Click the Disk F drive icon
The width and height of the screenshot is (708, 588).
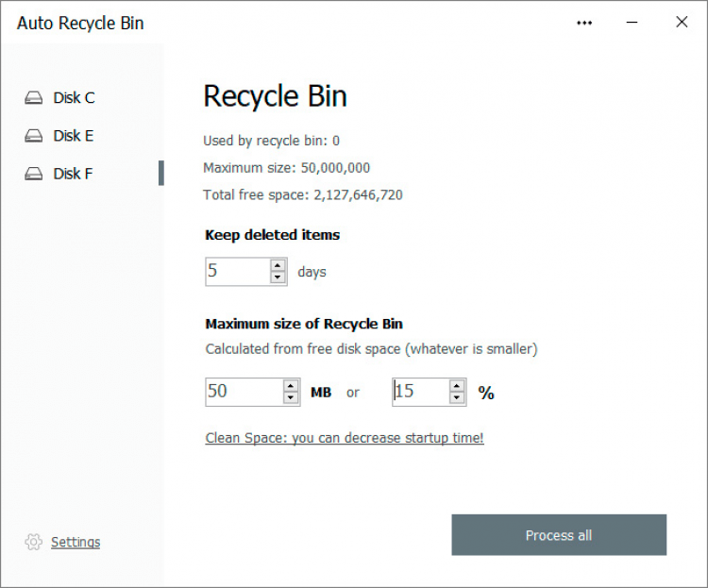click(34, 174)
